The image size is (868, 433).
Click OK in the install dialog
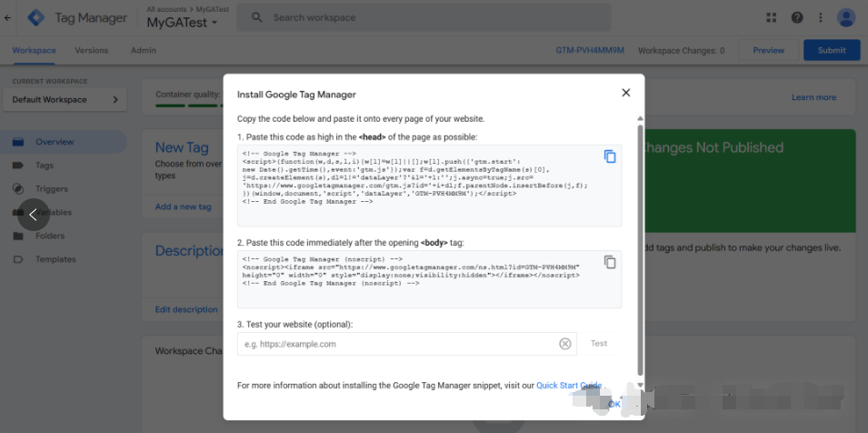click(x=614, y=404)
